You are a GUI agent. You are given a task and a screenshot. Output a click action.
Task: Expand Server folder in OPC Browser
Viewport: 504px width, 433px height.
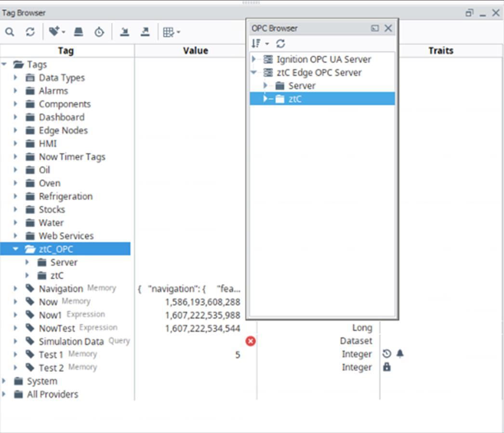point(265,85)
